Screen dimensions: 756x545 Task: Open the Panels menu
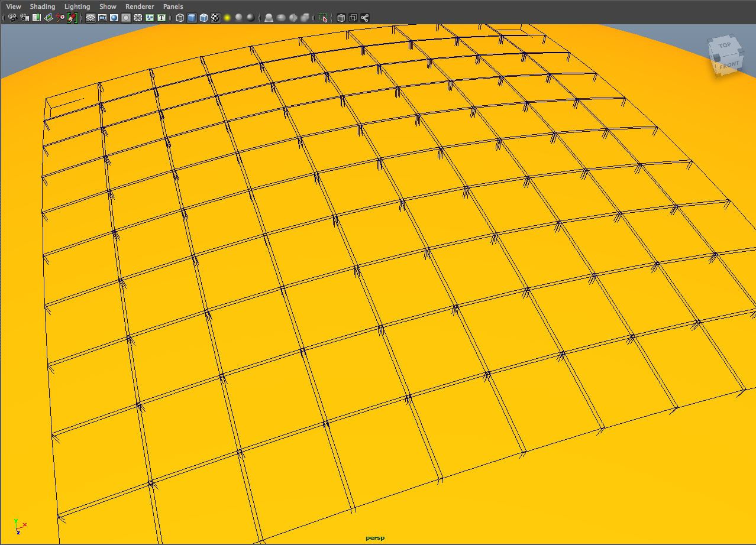tap(173, 7)
